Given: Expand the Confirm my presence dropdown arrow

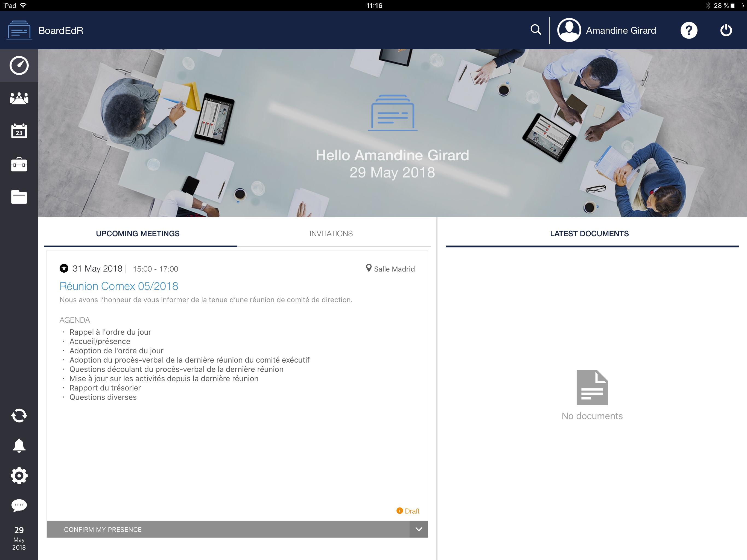Looking at the screenshot, I should 418,529.
